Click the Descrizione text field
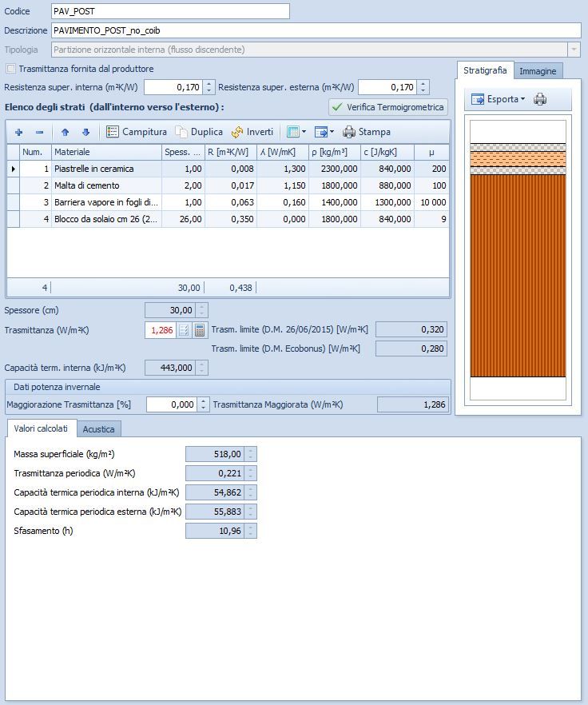The width and height of the screenshot is (588, 705). pyautogui.click(x=315, y=30)
